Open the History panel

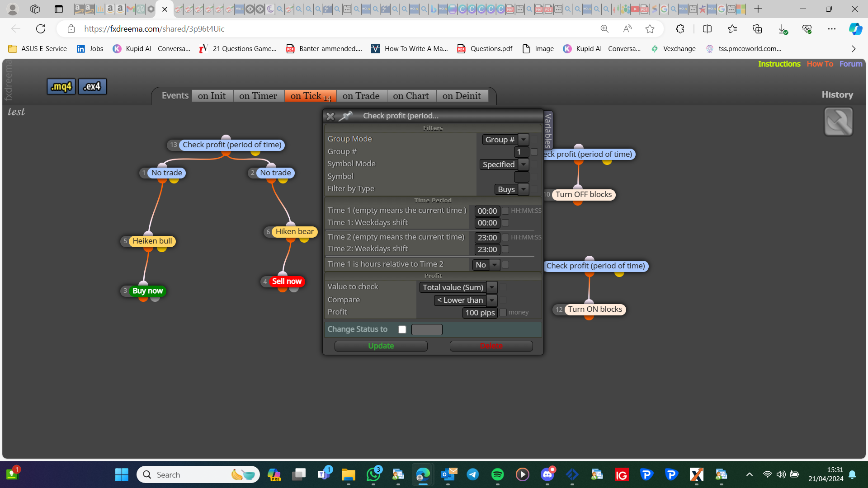[837, 95]
